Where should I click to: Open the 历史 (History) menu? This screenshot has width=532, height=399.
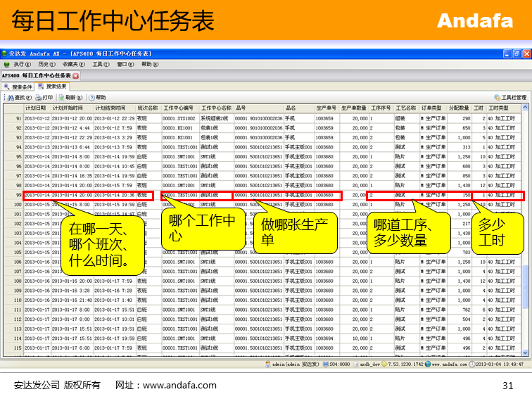(x=46, y=64)
